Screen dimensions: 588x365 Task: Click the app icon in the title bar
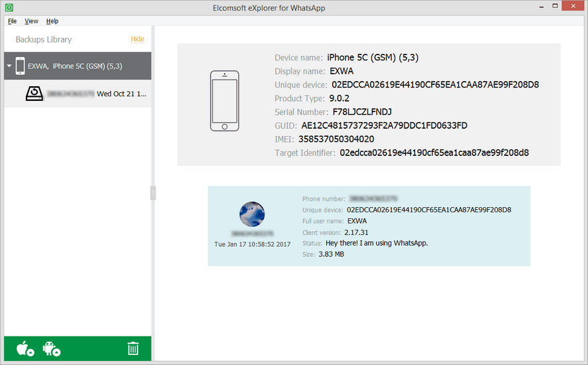coord(9,7)
